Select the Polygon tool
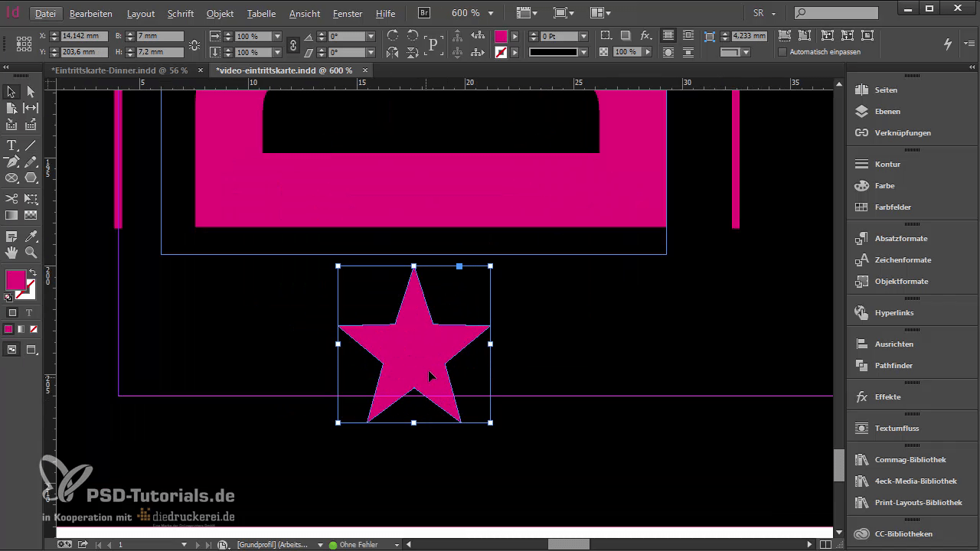The width and height of the screenshot is (980, 551). click(x=31, y=178)
